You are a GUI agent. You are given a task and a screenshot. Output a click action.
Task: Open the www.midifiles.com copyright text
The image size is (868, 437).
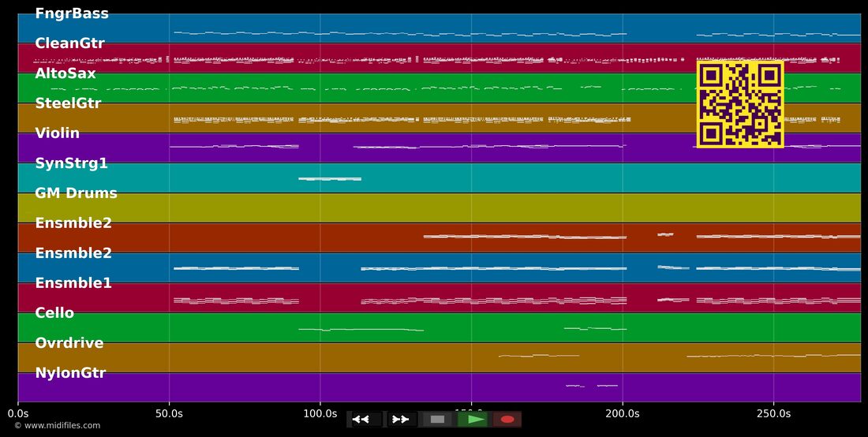click(x=58, y=425)
